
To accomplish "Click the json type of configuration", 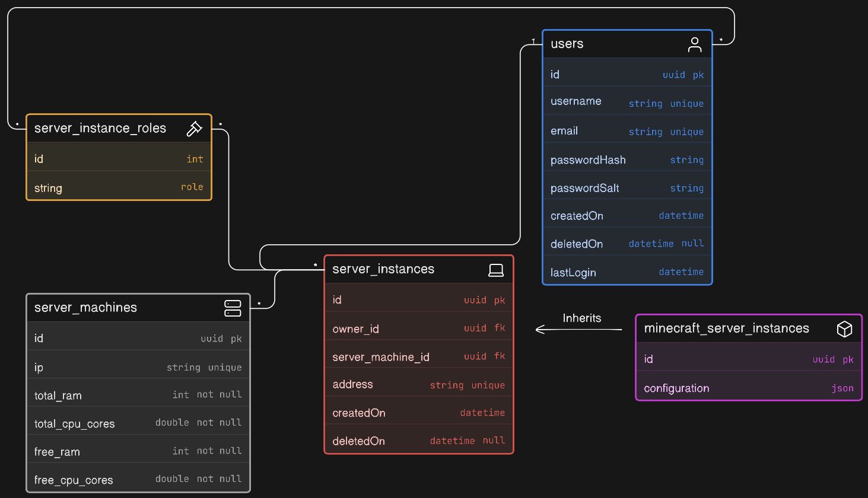I will (842, 388).
